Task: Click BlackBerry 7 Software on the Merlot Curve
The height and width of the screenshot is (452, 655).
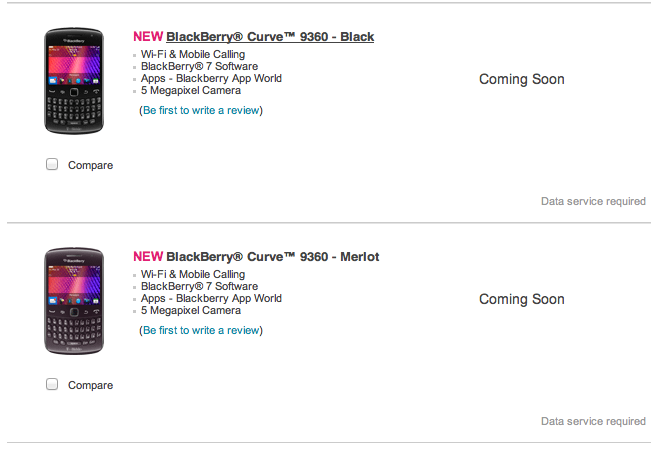Action: coord(199,286)
